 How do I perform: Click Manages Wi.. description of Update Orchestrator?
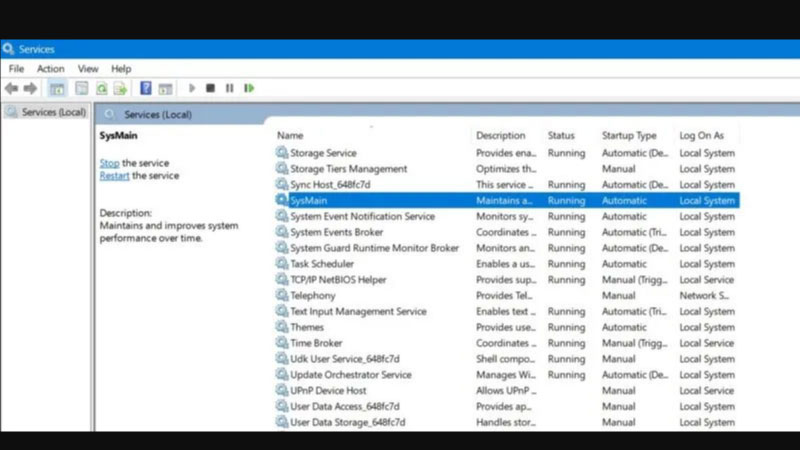[506, 374]
